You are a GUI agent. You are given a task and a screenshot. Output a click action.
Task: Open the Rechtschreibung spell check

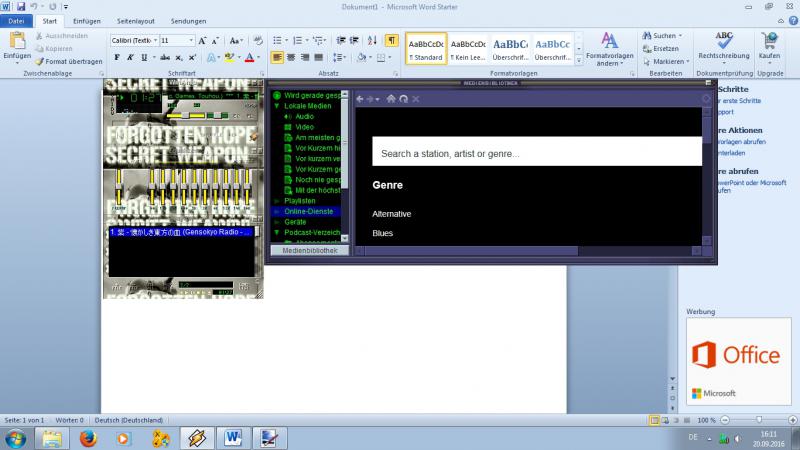[x=723, y=47]
